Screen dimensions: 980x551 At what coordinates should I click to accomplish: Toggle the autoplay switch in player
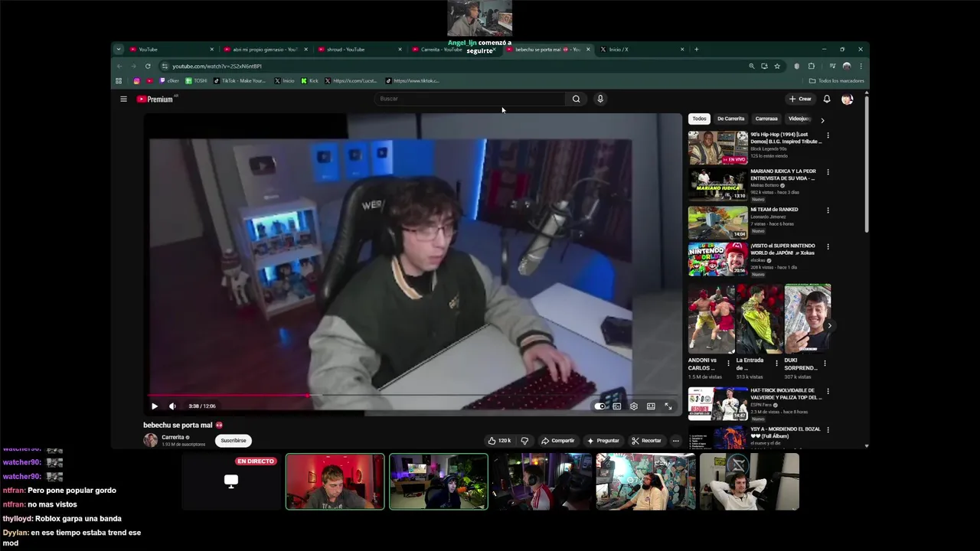pos(600,406)
